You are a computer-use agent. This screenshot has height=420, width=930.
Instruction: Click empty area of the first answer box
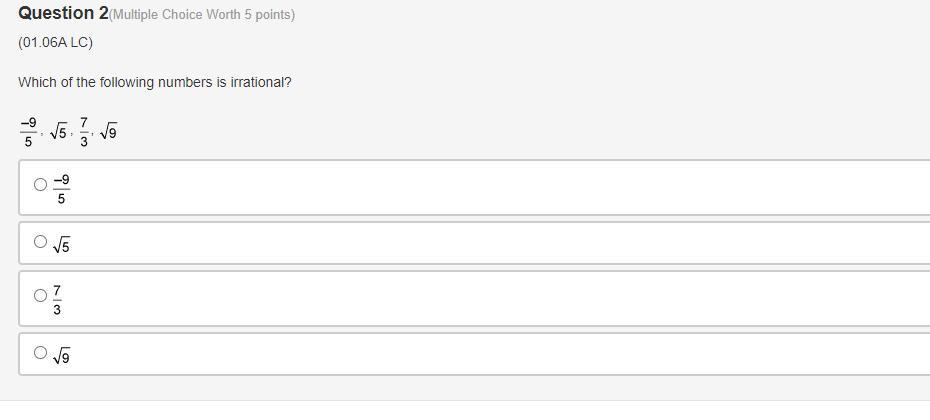coord(500,188)
